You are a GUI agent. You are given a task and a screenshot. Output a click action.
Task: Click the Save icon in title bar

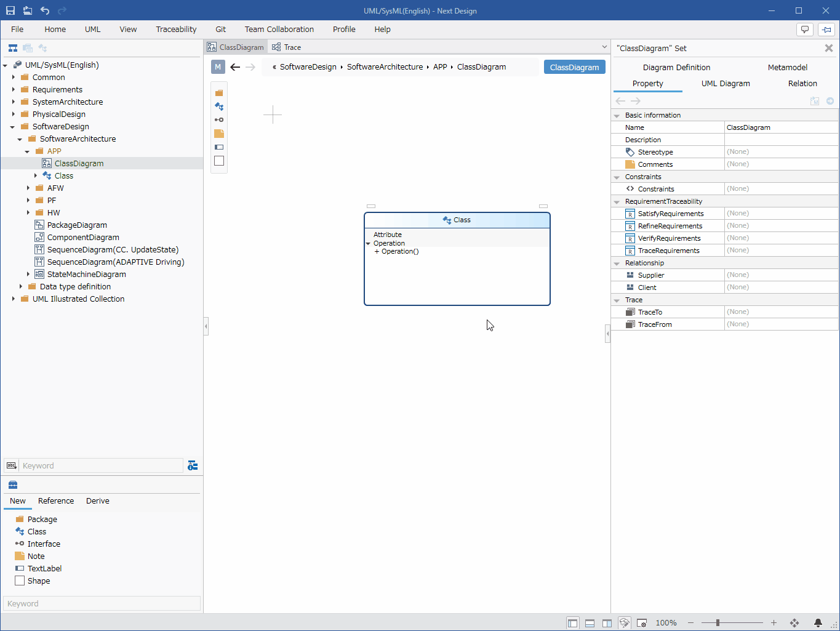coord(10,10)
